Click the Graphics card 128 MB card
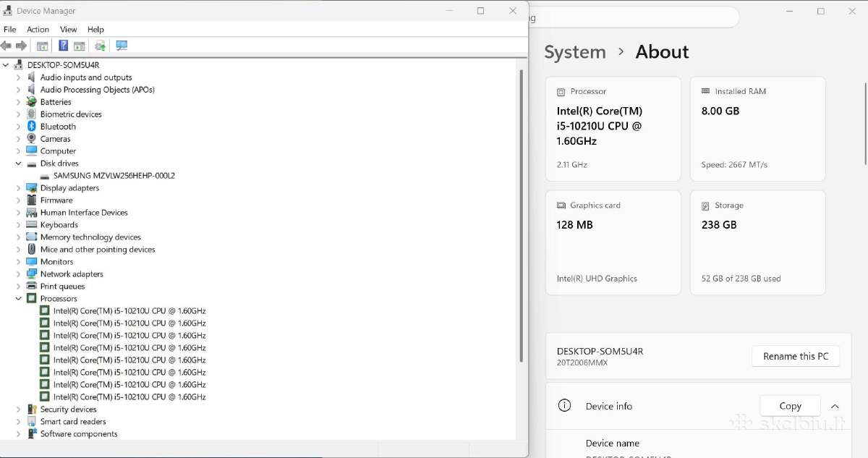Screen dimensions: 868x458 pyautogui.click(x=613, y=242)
